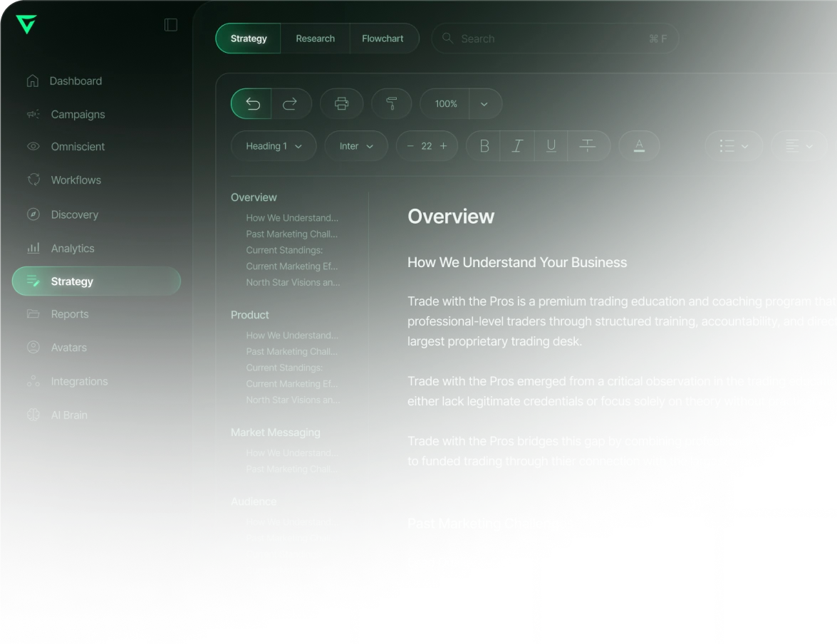Go to Analytics in the sidebar
The height and width of the screenshot is (644, 837).
tap(72, 249)
